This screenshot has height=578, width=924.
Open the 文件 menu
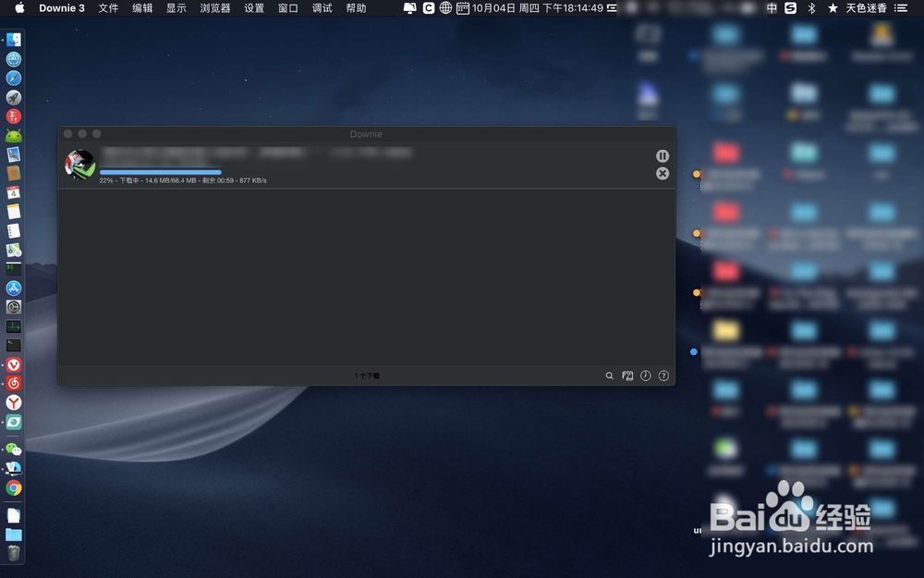(108, 7)
